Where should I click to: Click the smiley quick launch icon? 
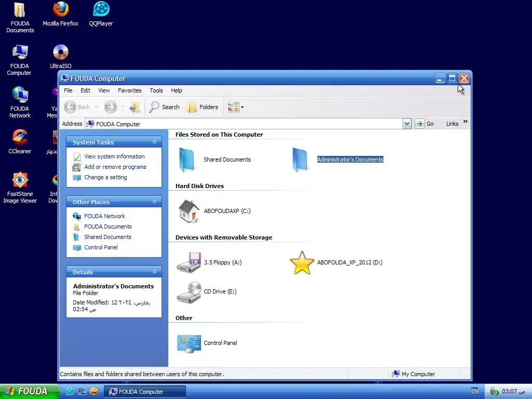[94, 391]
